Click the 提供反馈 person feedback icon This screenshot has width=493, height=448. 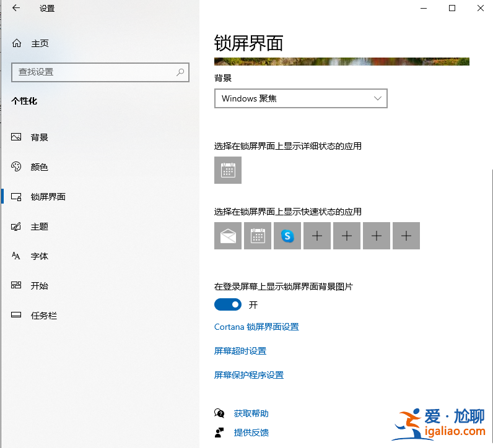pyautogui.click(x=219, y=433)
